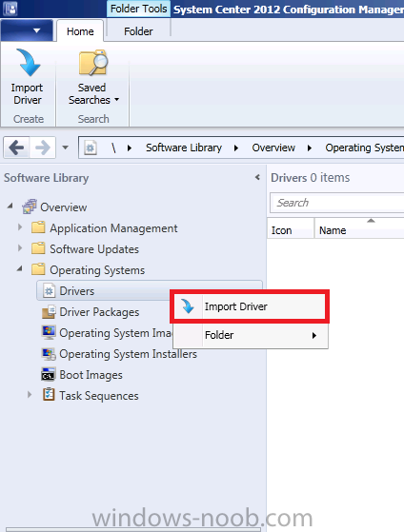
Task: Open Operating System Images node icon
Action: pos(49,332)
